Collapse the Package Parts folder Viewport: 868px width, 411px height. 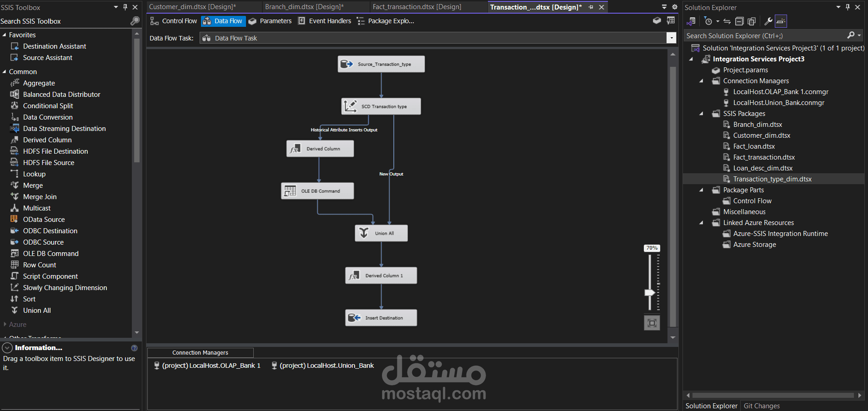[701, 190]
